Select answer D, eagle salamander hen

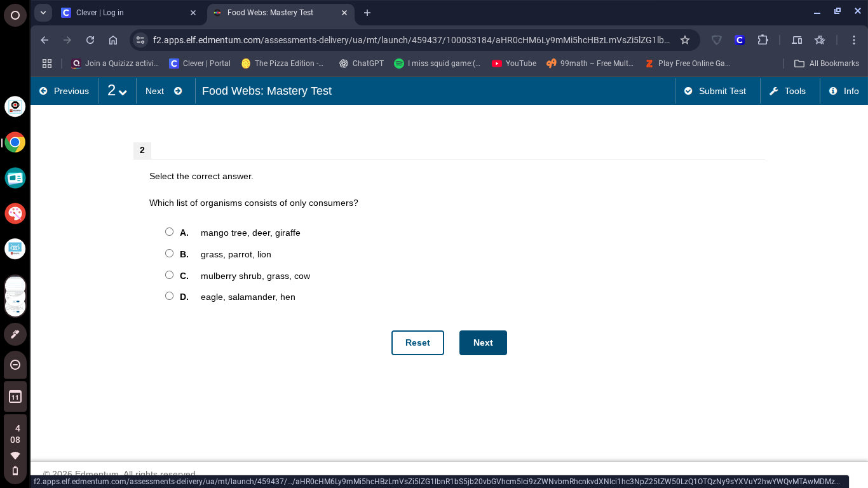(x=169, y=295)
